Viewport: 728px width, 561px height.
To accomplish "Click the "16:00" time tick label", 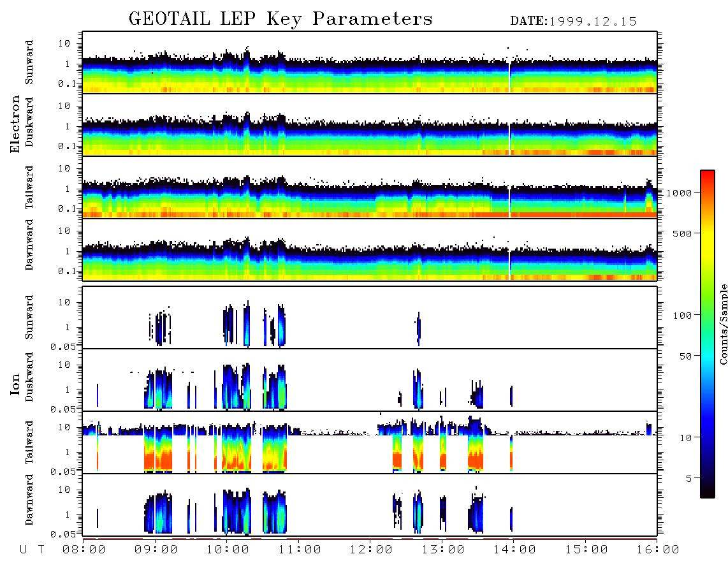I will tap(658, 550).
